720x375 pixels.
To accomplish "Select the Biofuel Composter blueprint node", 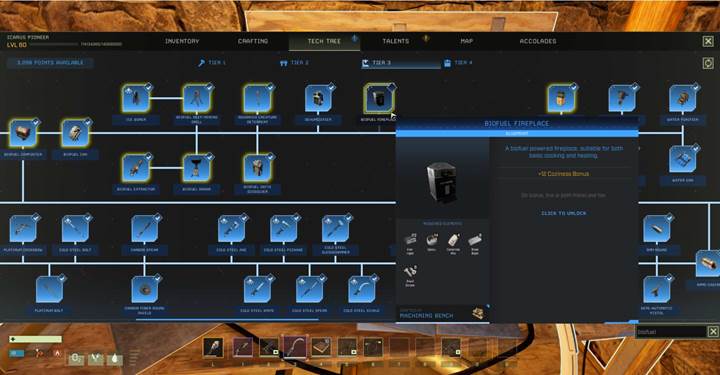I will coord(23,133).
